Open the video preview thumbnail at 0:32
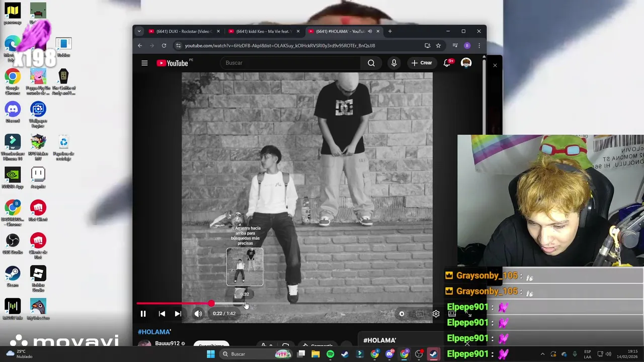This screenshot has height=362, width=644. pos(245,267)
